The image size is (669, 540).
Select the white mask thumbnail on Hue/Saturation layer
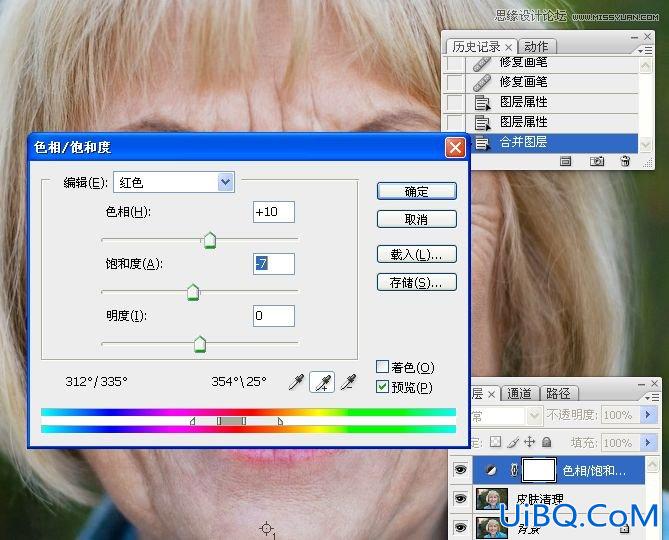539,470
